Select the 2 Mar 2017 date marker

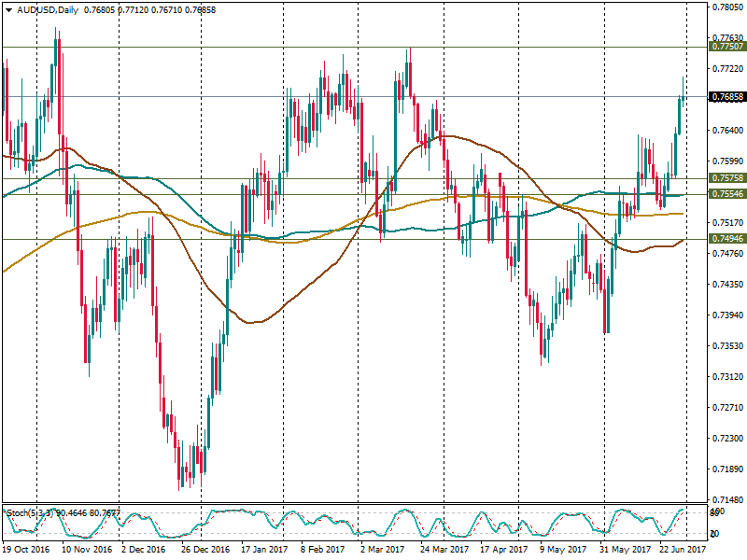pyautogui.click(x=381, y=551)
